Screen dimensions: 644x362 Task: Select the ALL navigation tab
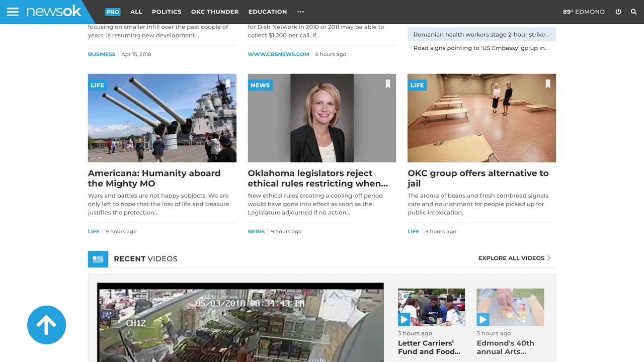click(136, 12)
